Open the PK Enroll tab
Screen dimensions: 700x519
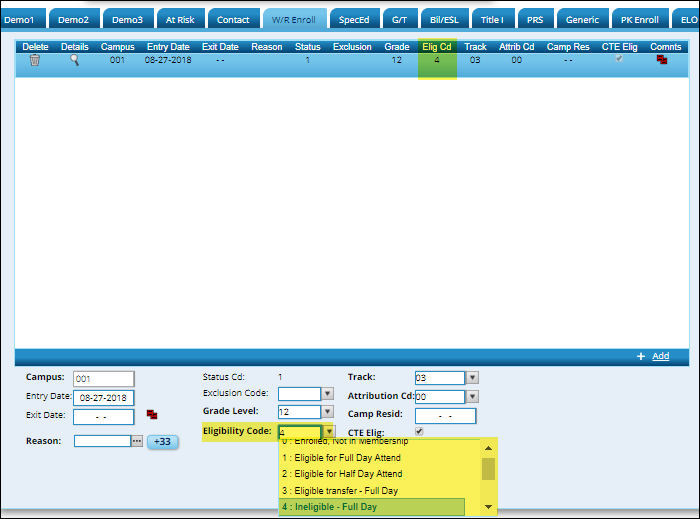click(639, 19)
